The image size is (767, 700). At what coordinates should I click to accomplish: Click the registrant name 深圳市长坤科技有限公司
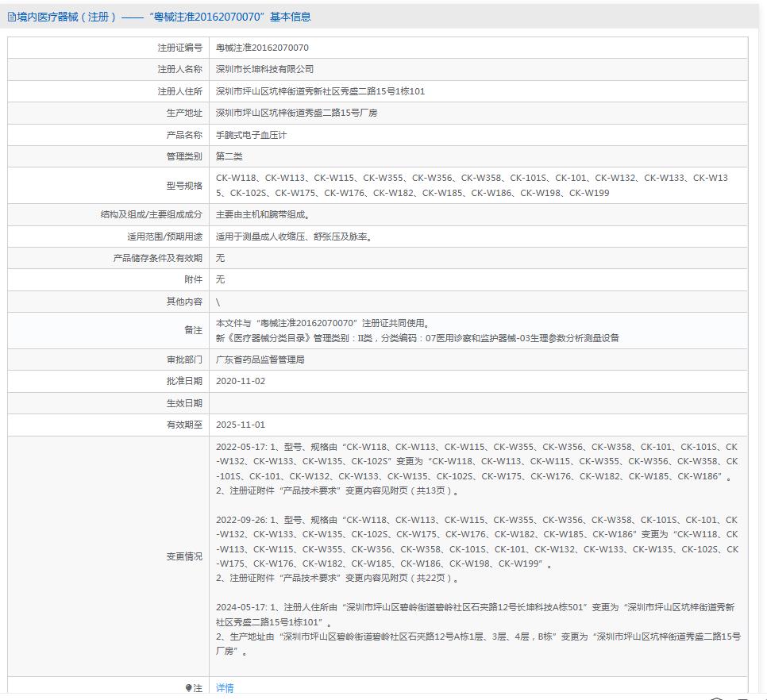point(264,70)
